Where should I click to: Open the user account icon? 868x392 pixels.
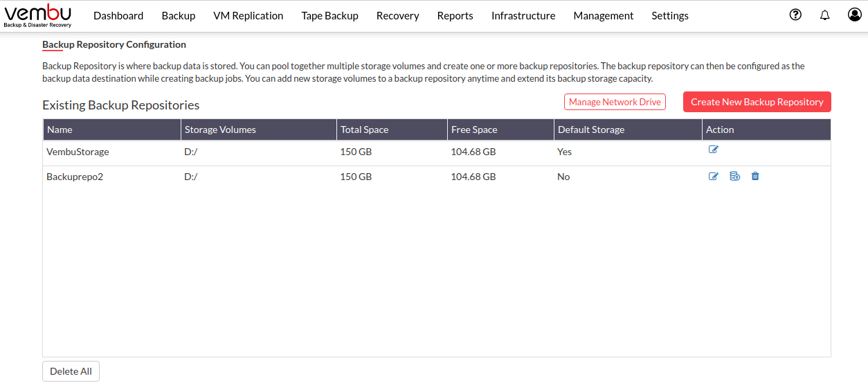coord(855,15)
